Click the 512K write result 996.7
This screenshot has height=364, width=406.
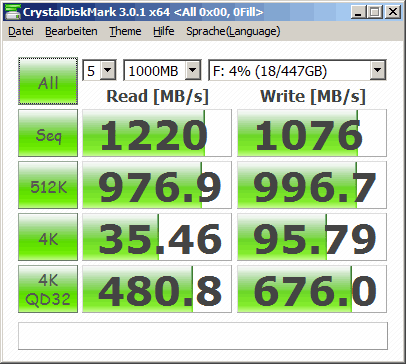tap(312, 185)
